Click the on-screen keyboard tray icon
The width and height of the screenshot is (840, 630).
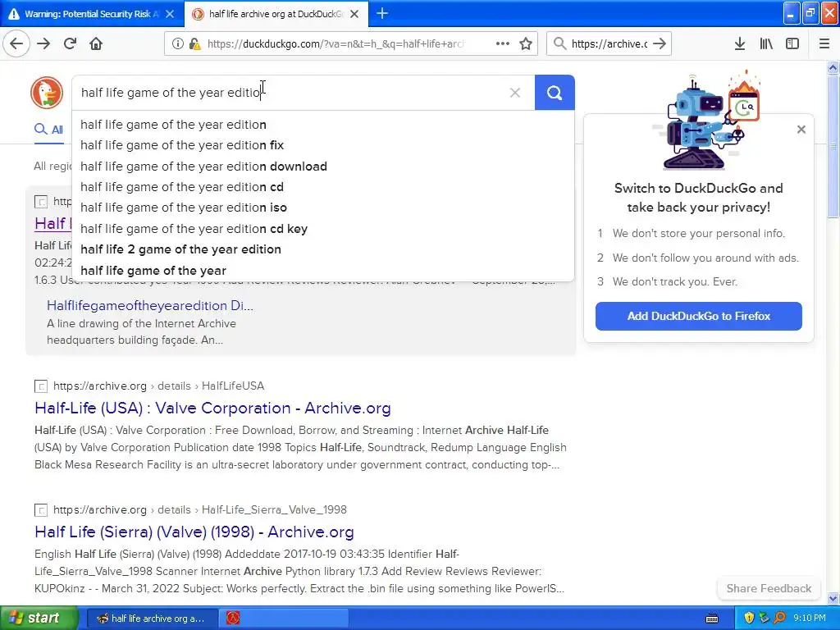tap(712, 619)
